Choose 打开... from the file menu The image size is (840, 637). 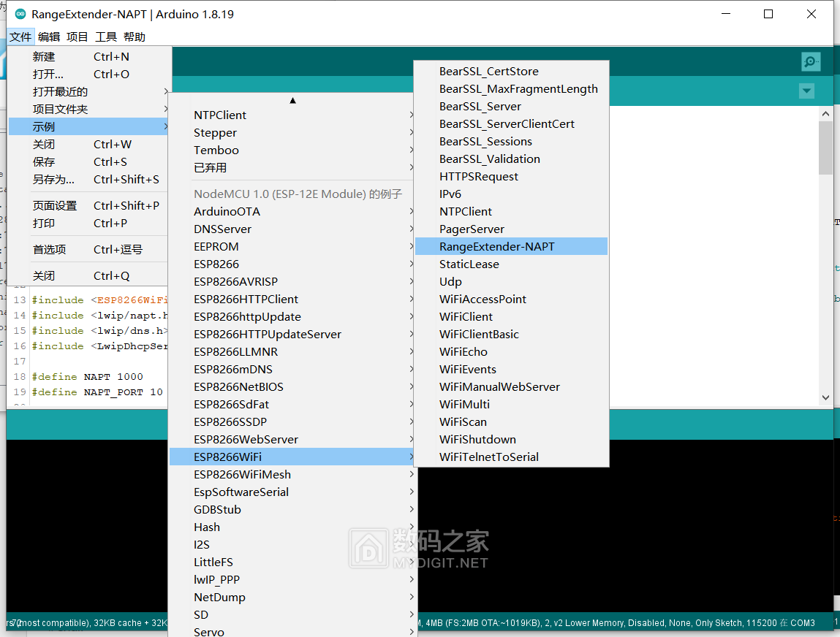tap(88, 74)
